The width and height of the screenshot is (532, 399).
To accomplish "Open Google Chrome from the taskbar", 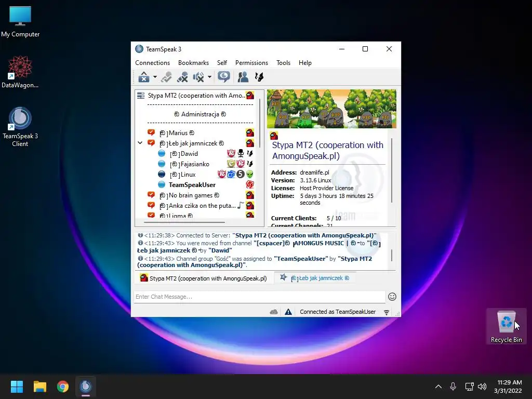I will (63, 387).
